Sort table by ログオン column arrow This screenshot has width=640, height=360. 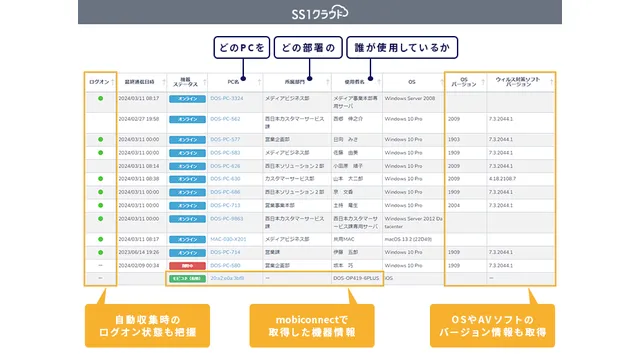coord(113,82)
